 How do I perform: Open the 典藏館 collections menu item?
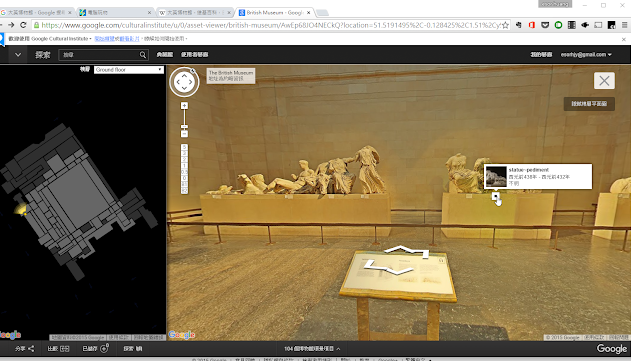165,55
